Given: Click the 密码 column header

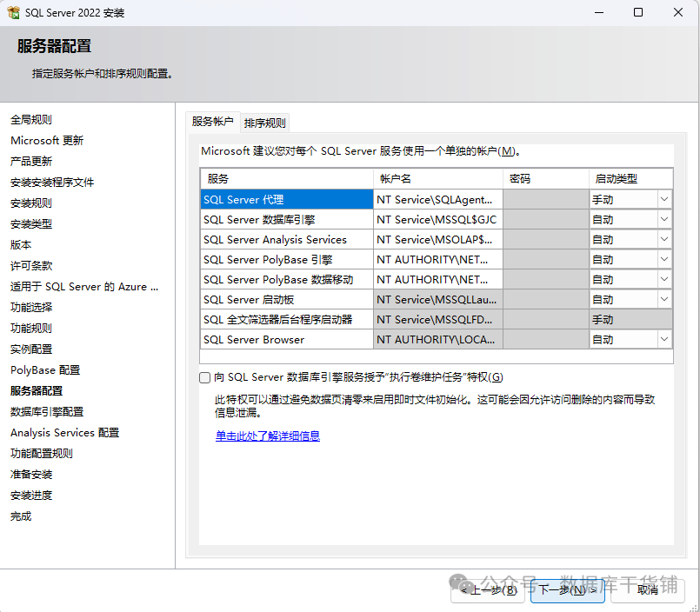Looking at the screenshot, I should [x=546, y=179].
